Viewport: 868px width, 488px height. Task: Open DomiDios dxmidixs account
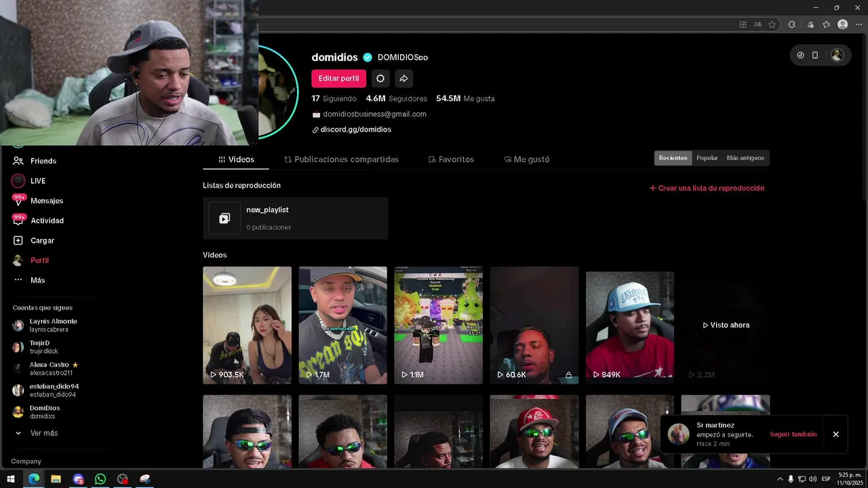(x=37, y=412)
